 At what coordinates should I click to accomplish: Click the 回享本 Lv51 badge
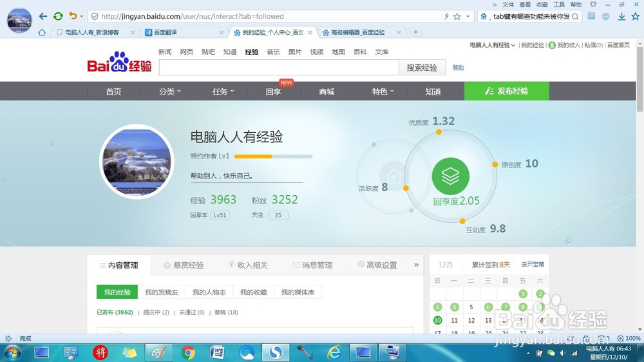tap(220, 215)
